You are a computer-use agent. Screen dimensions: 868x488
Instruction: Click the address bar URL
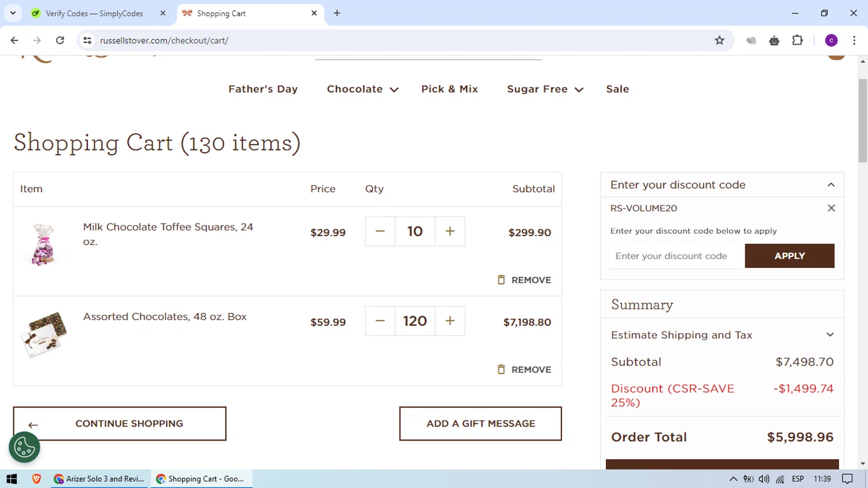164,41
